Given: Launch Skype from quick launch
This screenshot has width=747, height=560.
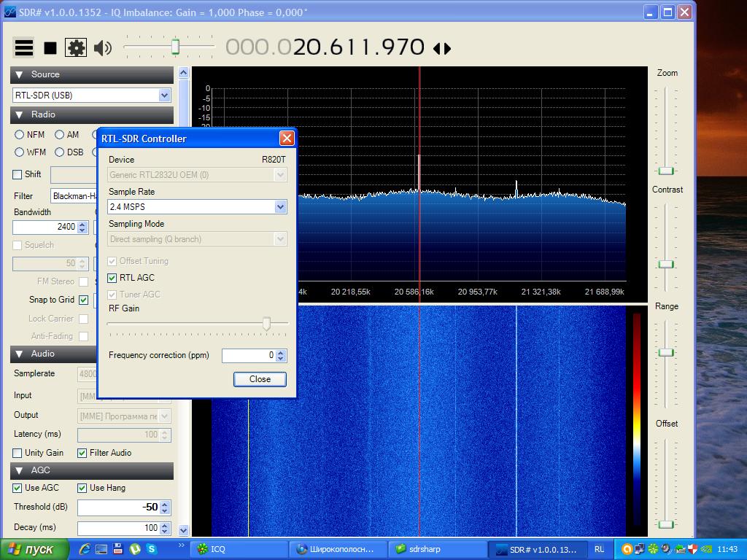Looking at the screenshot, I should pyautogui.click(x=152, y=549).
